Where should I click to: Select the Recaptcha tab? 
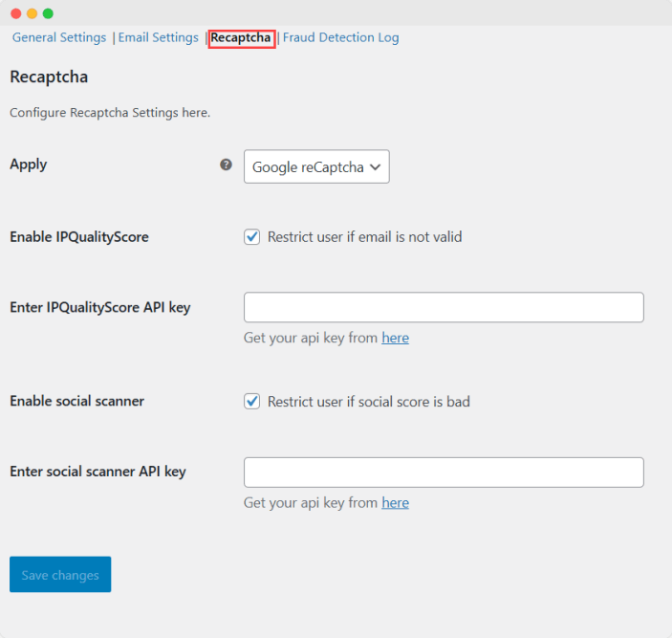[x=241, y=38]
